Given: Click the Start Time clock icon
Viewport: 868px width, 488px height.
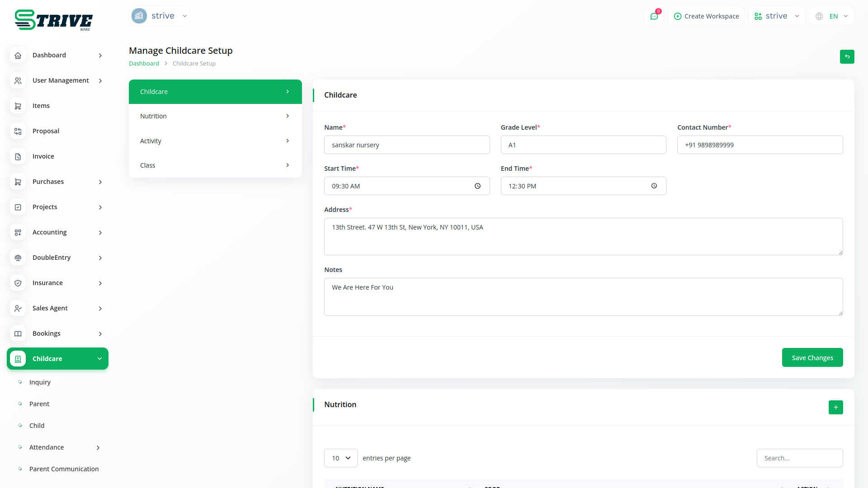Looking at the screenshot, I should (477, 186).
